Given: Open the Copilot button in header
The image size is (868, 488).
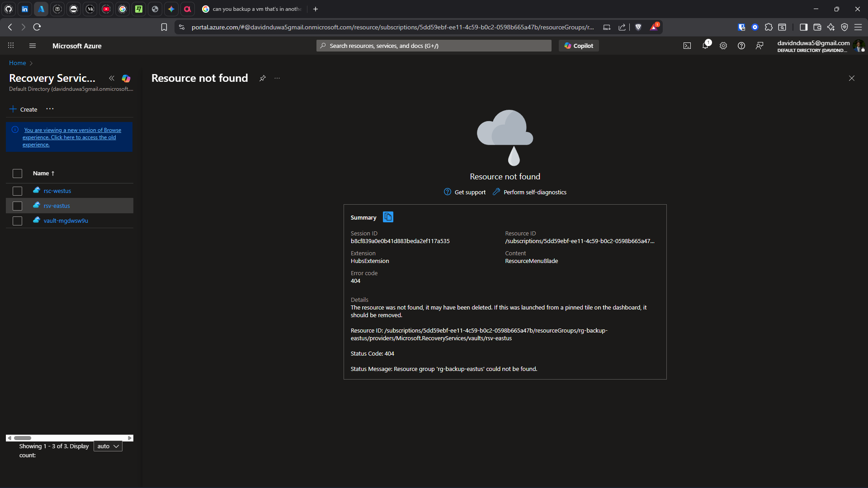Looking at the screenshot, I should (x=579, y=46).
